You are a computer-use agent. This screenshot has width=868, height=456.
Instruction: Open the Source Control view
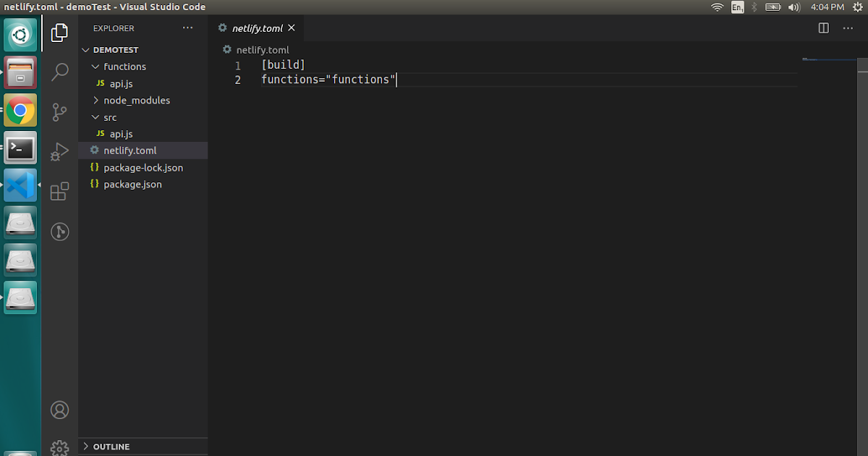tap(59, 111)
